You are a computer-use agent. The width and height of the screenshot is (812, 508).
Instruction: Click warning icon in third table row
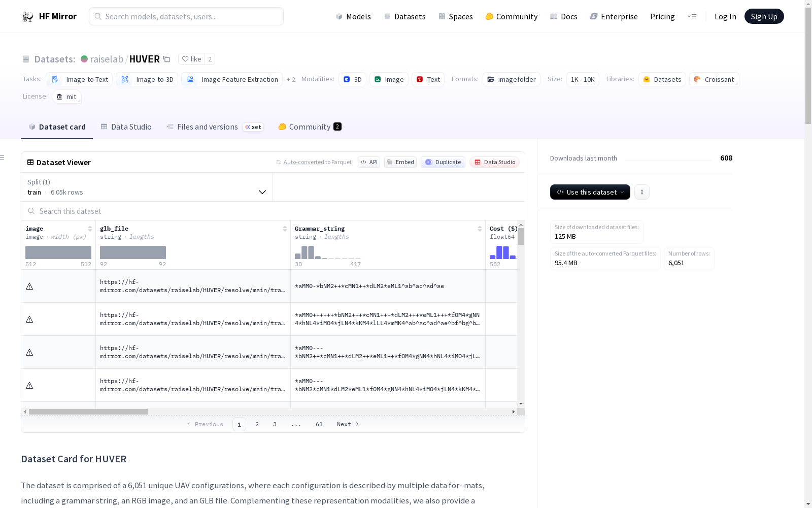point(29,352)
